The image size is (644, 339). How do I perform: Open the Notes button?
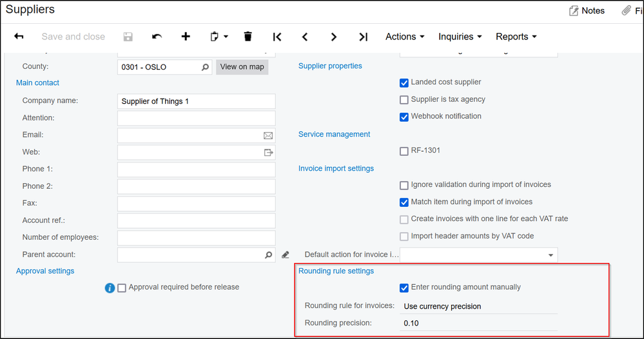pyautogui.click(x=587, y=10)
